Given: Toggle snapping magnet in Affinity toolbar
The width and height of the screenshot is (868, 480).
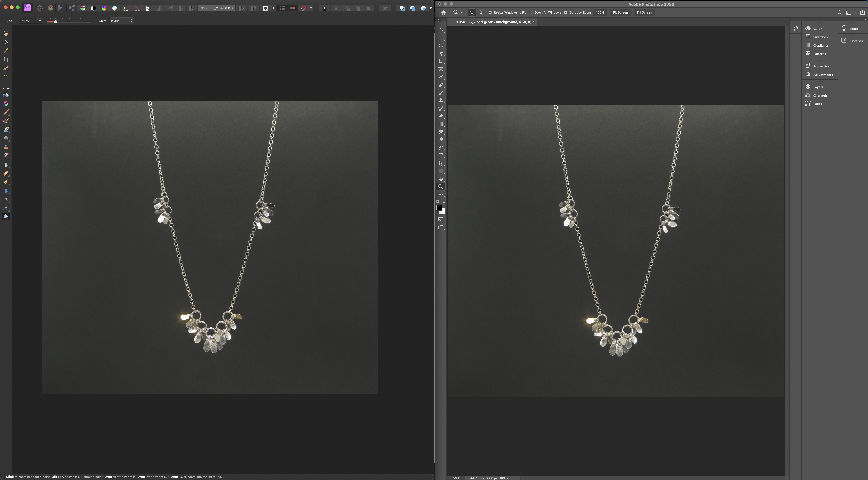Looking at the screenshot, I should pyautogui.click(x=303, y=8).
